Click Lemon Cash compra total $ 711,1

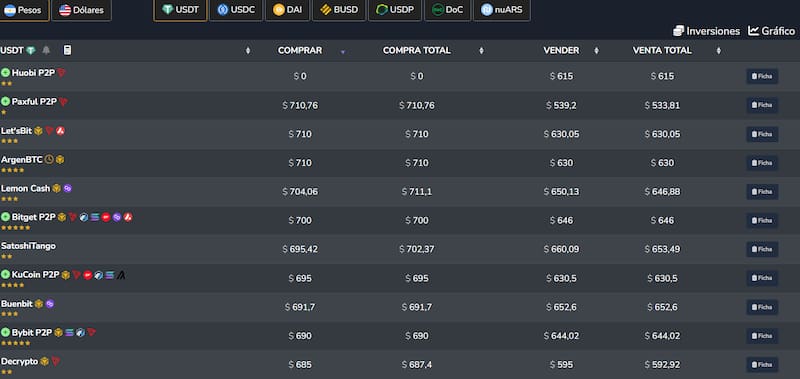416,192
